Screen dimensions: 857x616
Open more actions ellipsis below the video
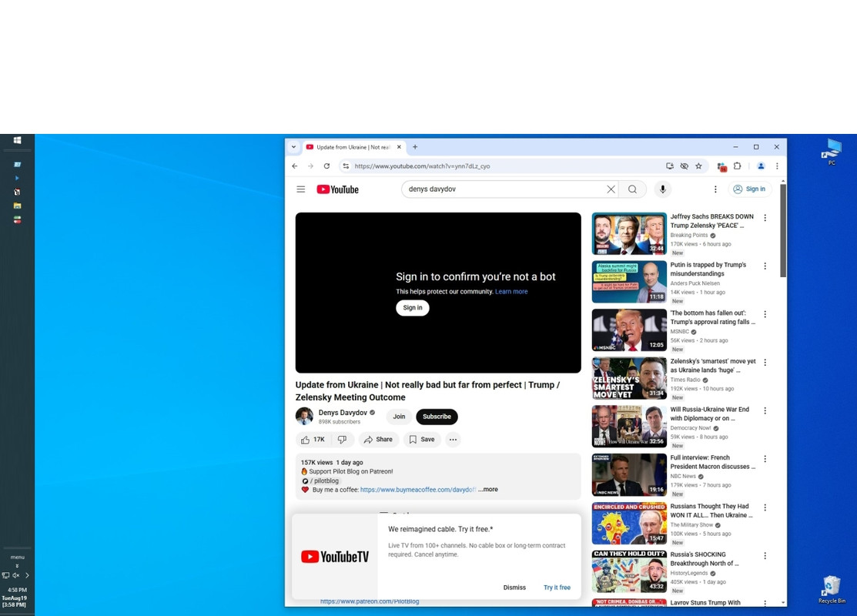(453, 440)
